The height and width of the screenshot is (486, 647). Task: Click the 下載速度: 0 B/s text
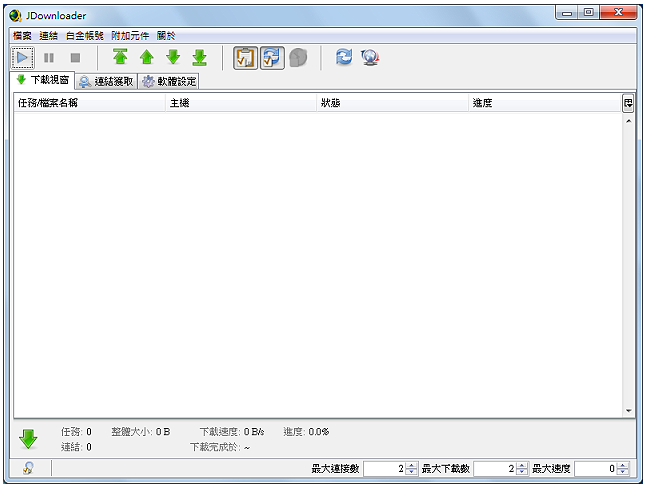[232, 432]
